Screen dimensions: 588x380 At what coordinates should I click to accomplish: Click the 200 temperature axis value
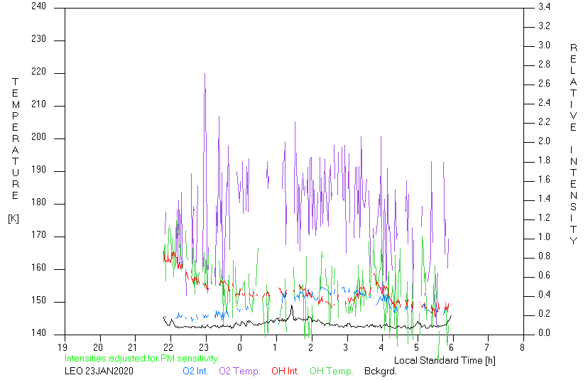pos(38,137)
